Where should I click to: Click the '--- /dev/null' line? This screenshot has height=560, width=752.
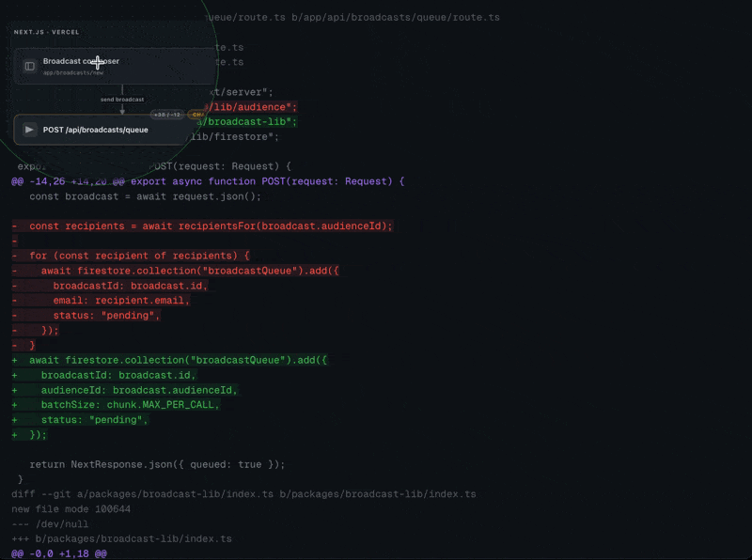[50, 523]
